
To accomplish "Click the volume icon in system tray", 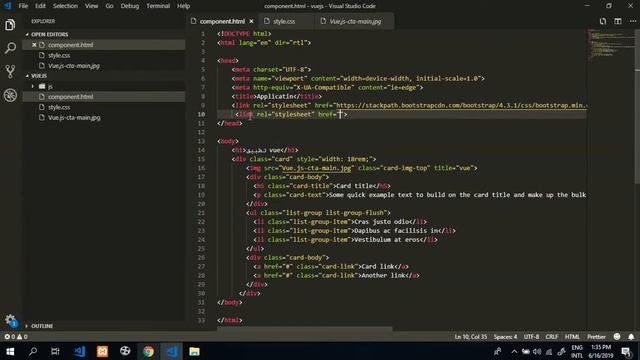I will pyautogui.click(x=537, y=351).
